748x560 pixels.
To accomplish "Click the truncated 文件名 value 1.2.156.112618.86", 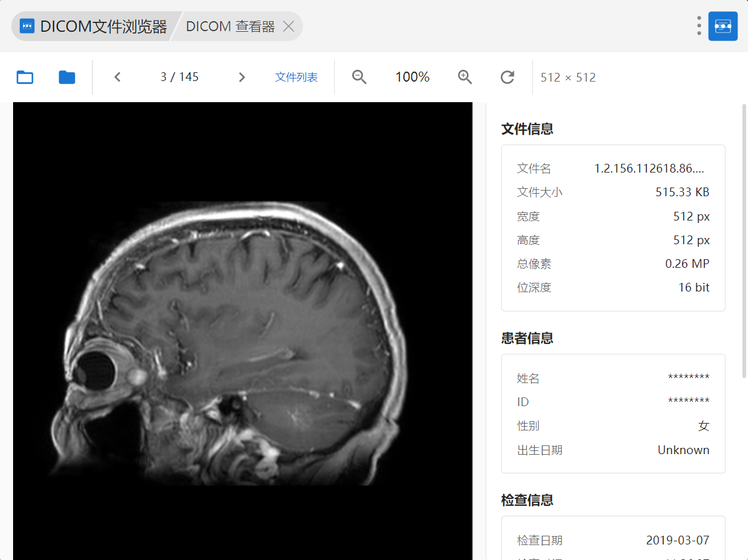I will (650, 169).
